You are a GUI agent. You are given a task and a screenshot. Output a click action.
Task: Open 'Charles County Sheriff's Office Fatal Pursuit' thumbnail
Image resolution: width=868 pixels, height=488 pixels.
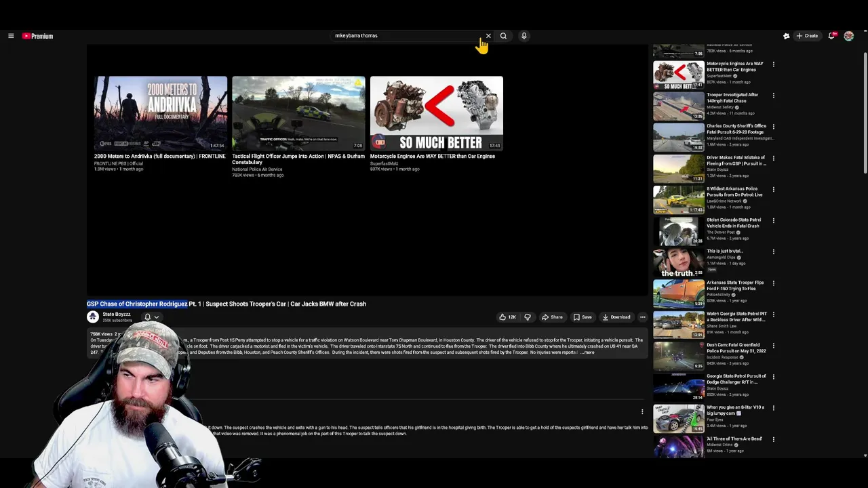[x=679, y=137]
